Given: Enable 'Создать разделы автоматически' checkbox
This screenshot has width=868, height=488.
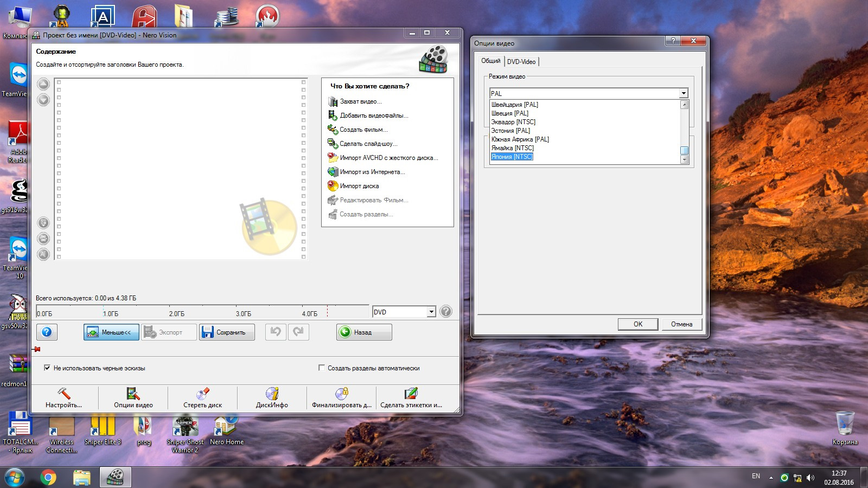Looking at the screenshot, I should (x=322, y=368).
